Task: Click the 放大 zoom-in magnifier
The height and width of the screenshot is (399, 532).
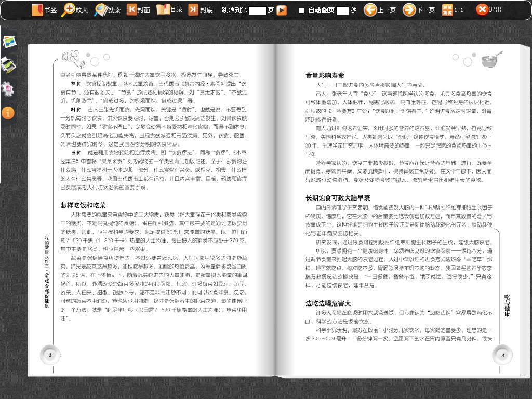Action: 74,10
